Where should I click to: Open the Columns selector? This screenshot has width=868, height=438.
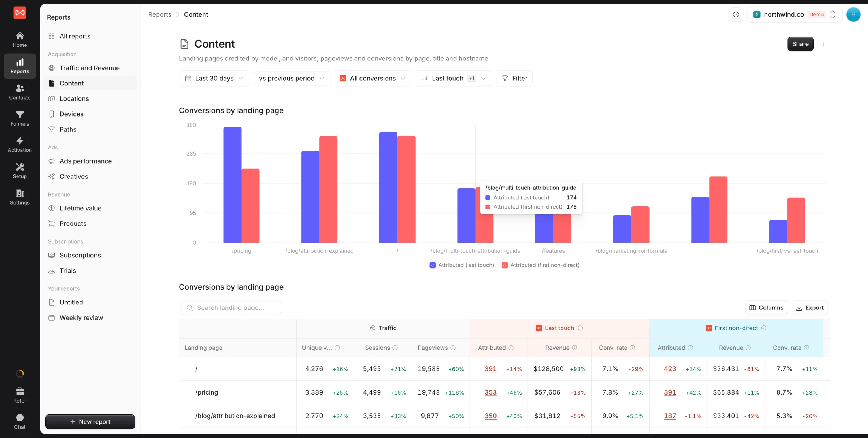tap(766, 308)
